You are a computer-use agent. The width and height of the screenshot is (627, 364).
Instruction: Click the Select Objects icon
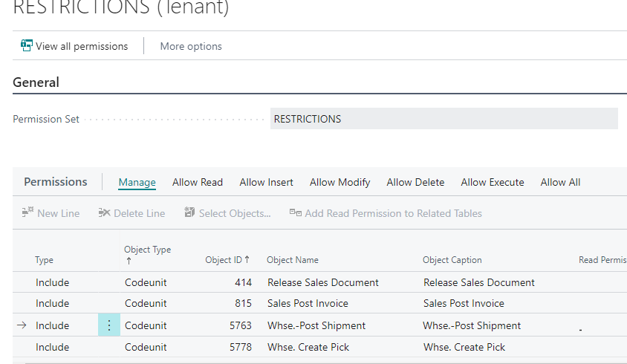click(x=190, y=213)
